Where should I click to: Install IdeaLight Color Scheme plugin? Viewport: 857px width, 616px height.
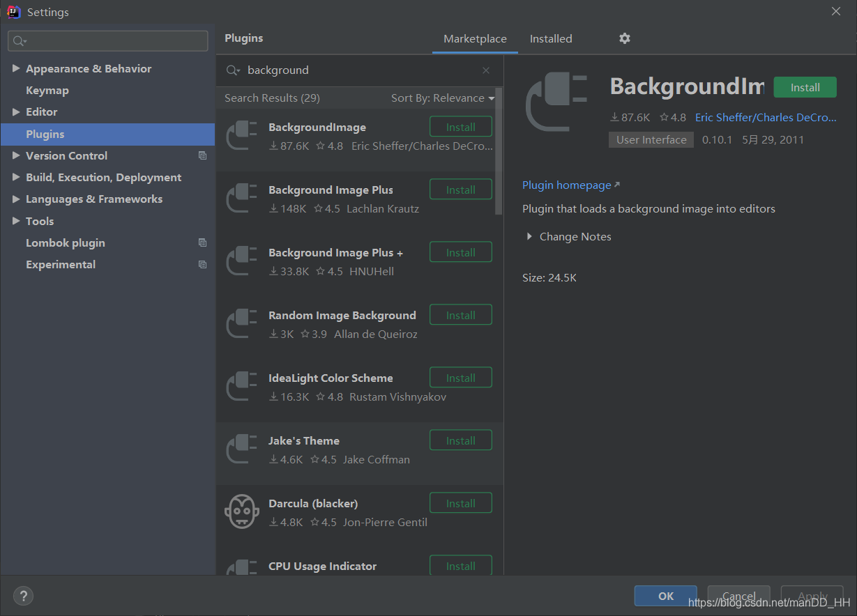(461, 378)
